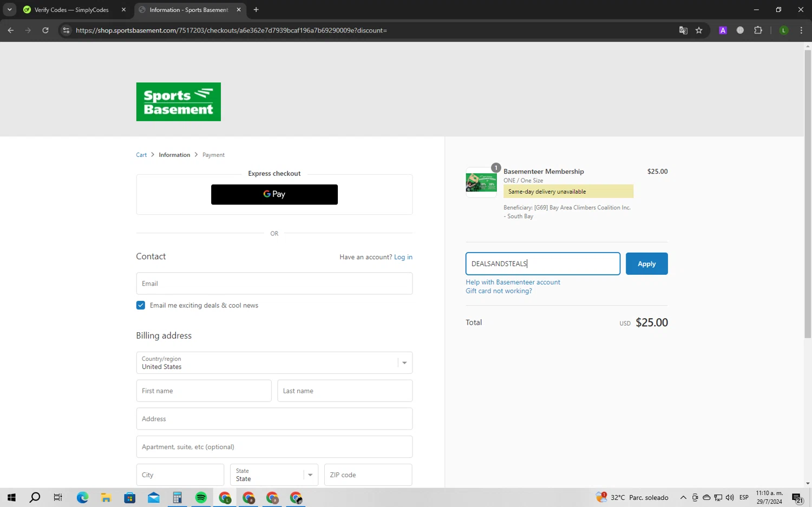Image resolution: width=812 pixels, height=507 pixels.
Task: Open Microsoft Store from the taskbar
Action: [x=130, y=497]
